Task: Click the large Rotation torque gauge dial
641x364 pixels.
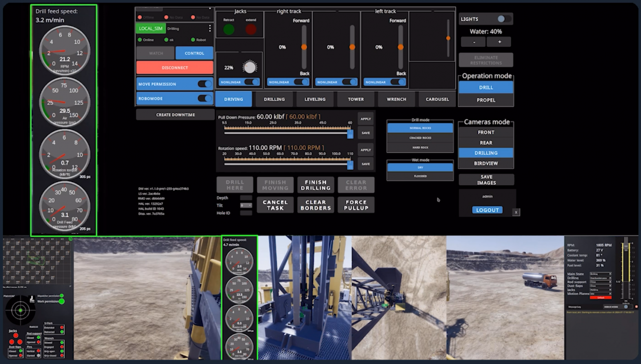Action: pyautogui.click(x=65, y=154)
